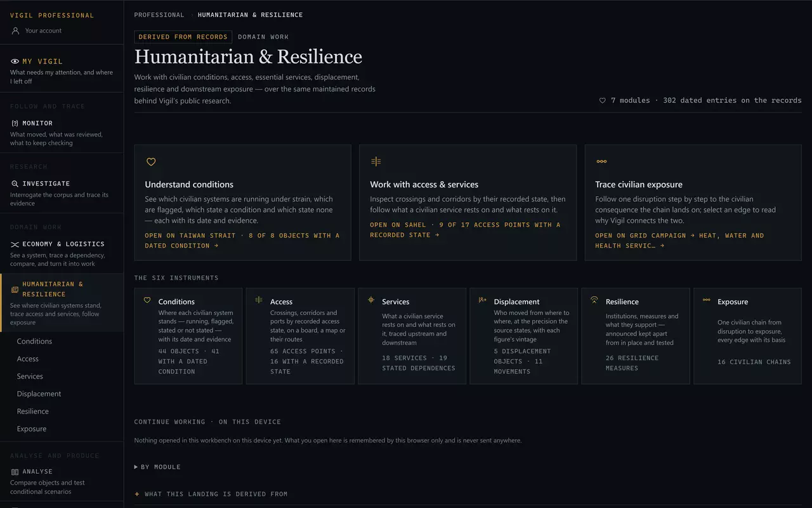This screenshot has height=508, width=812.
Task: Open the Exposure instrument card title
Action: (733, 302)
